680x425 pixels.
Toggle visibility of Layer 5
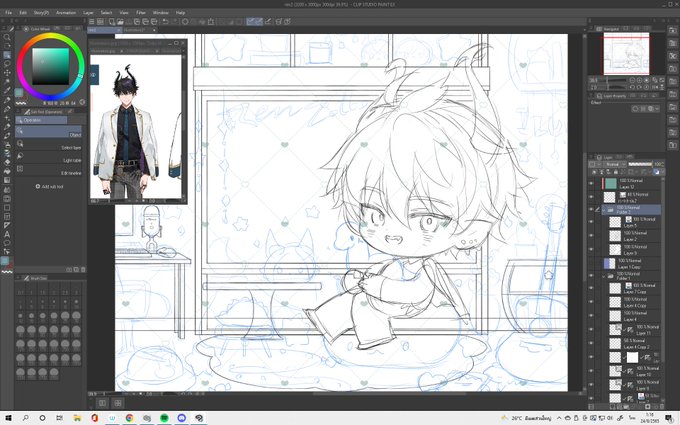coord(591,222)
